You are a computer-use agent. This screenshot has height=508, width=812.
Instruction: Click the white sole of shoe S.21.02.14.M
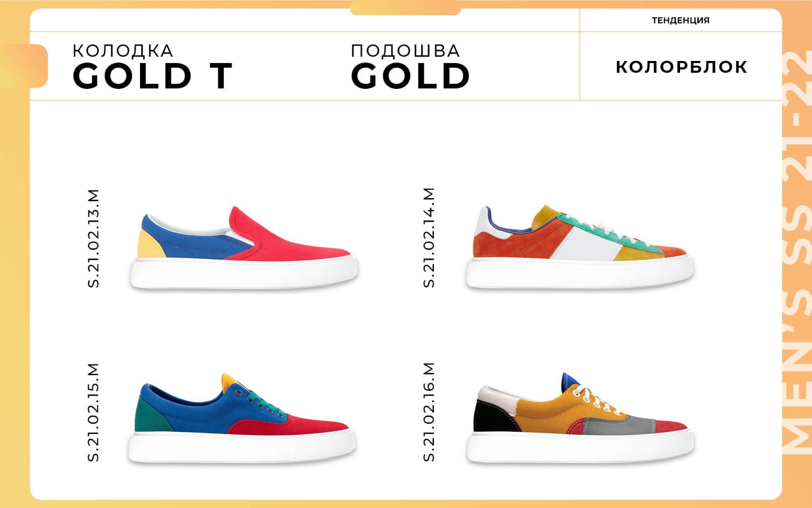pyautogui.click(x=580, y=274)
